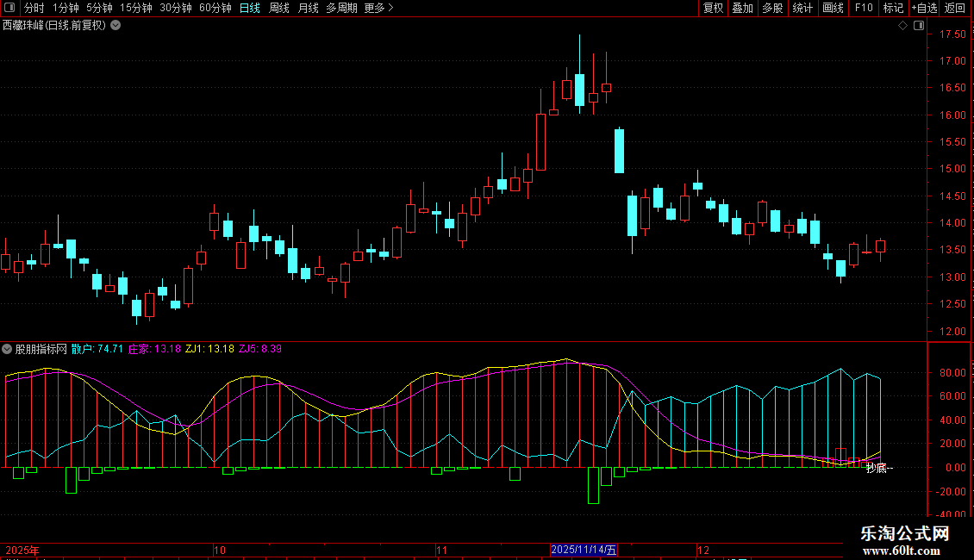
Task: Open 多股 multi-stock view
Action: 772,8
